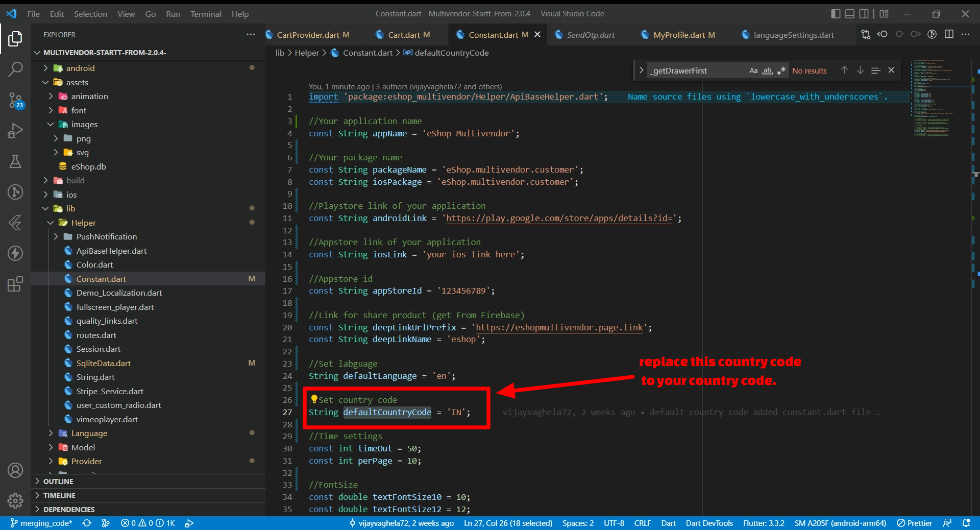The image size is (980, 530).
Task: Switch to the MyProfile.dart tab
Action: coord(679,35)
